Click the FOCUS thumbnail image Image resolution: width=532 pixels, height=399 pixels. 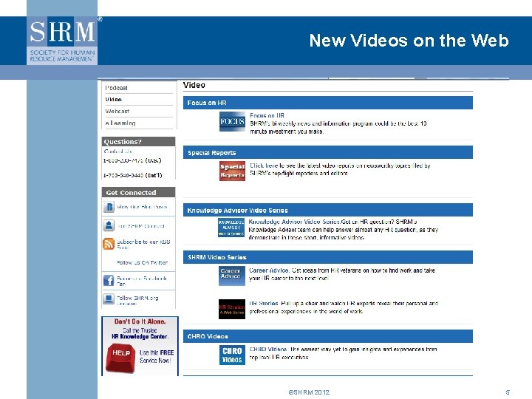(x=232, y=121)
